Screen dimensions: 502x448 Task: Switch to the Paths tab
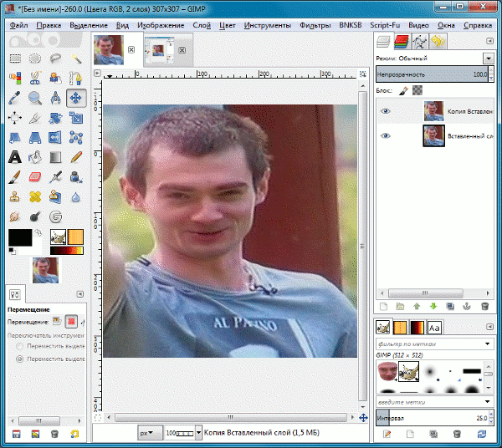(420, 42)
